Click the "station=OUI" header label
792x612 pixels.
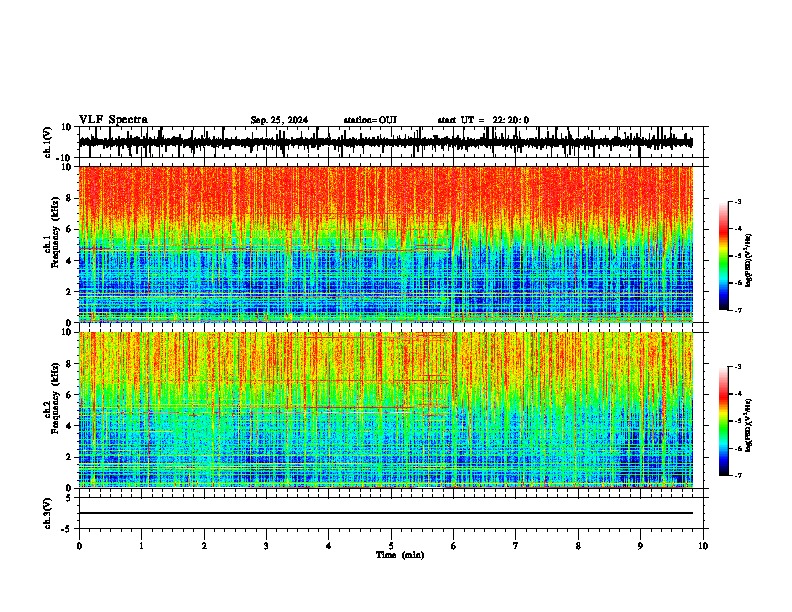coord(370,120)
